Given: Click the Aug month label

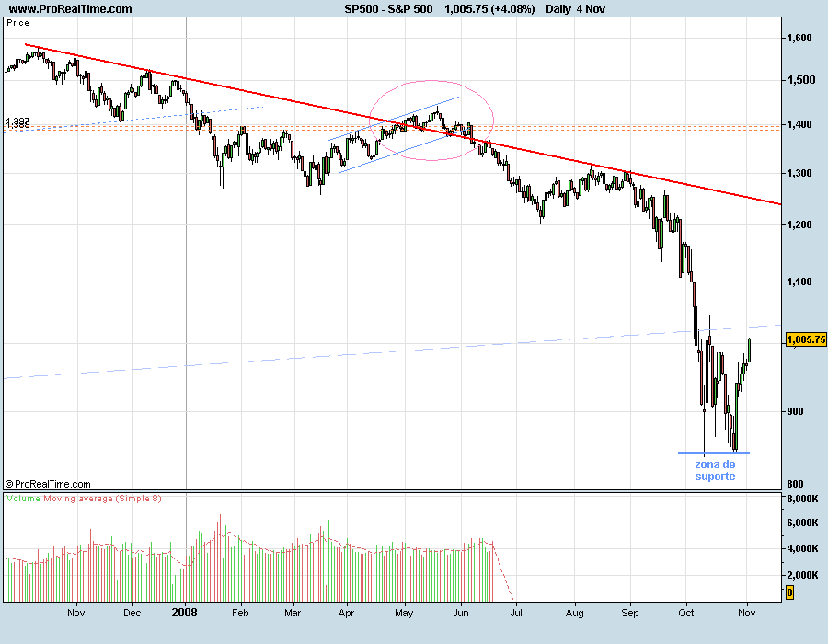Looking at the screenshot, I should 574,613.
